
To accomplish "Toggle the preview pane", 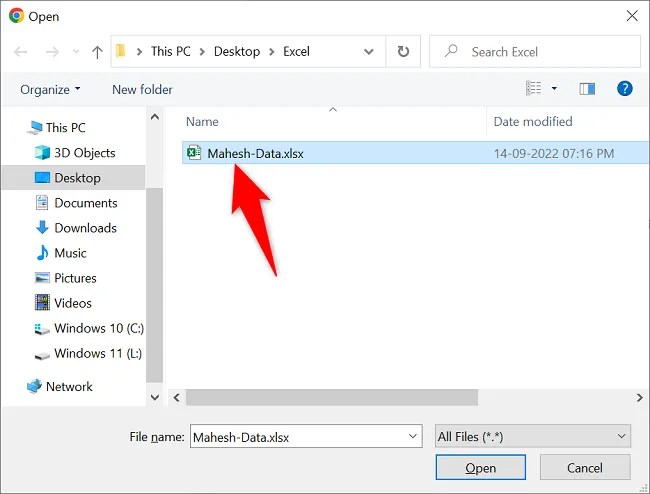I will (587, 88).
